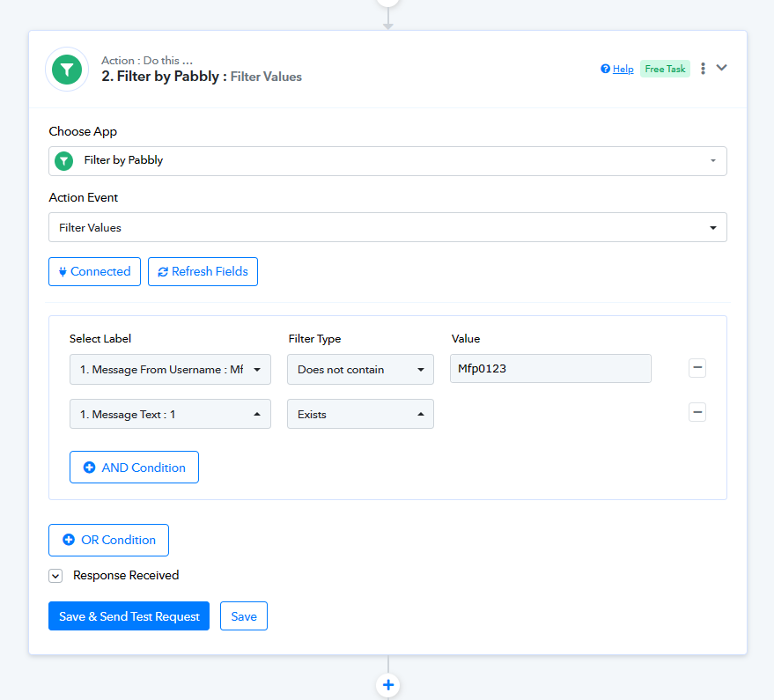Remove the Message Text condition row
774x700 pixels.
(x=697, y=412)
